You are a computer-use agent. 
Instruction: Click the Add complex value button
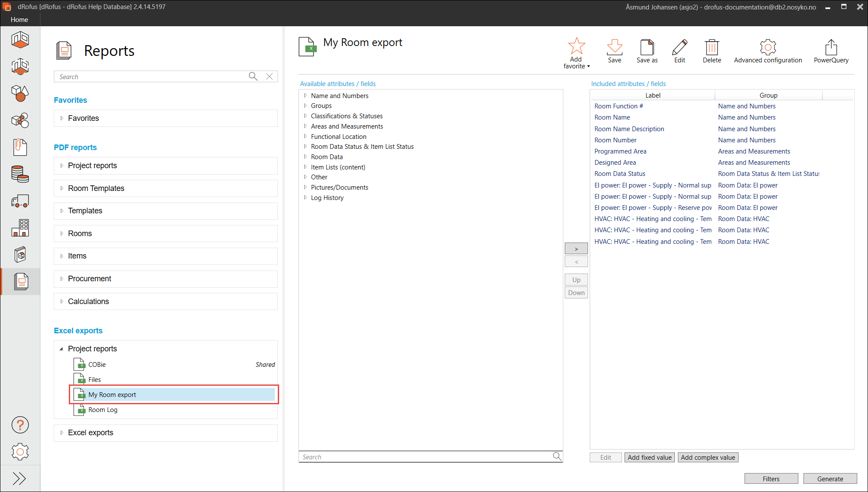tap(708, 458)
